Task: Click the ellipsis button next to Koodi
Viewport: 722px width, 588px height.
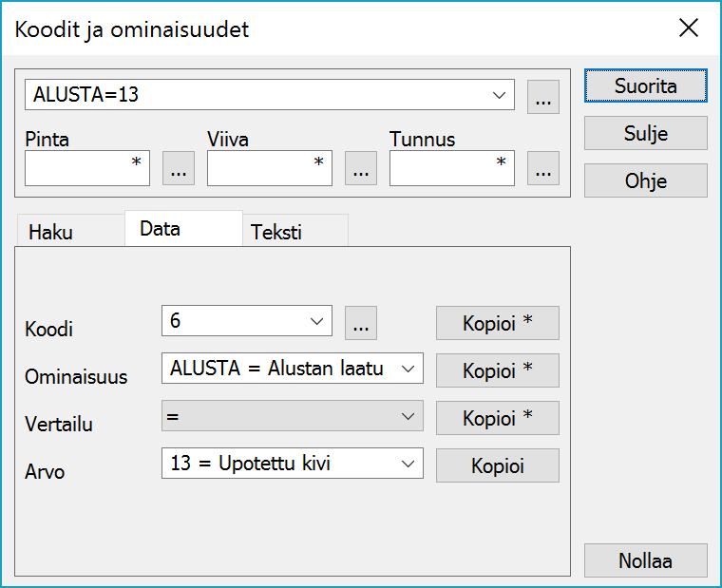Action: [x=360, y=322]
